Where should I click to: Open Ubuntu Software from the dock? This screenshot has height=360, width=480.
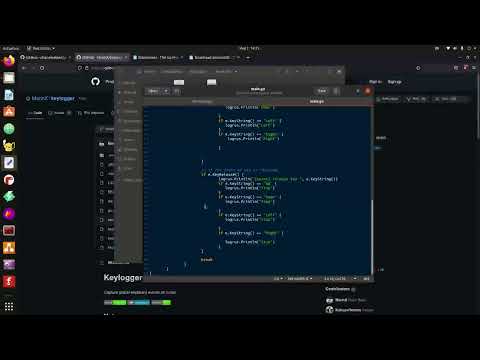[x=9, y=111]
